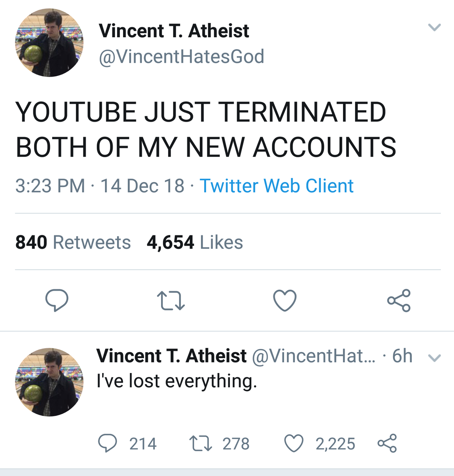Like the main tweet with heart icon
Viewport: 454px width, 476px height.
(285, 300)
